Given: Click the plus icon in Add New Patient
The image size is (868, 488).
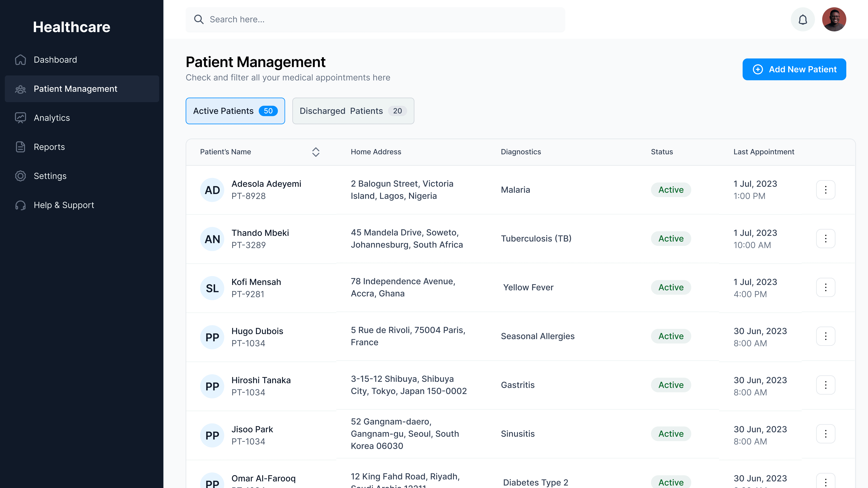Looking at the screenshot, I should 758,69.
